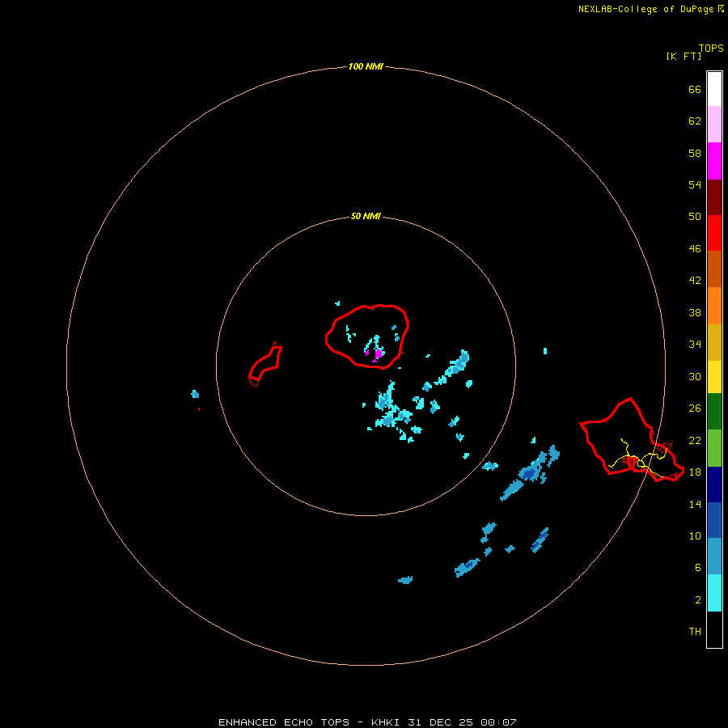Click the "50" legend value
The height and width of the screenshot is (728, 728).
(695, 216)
